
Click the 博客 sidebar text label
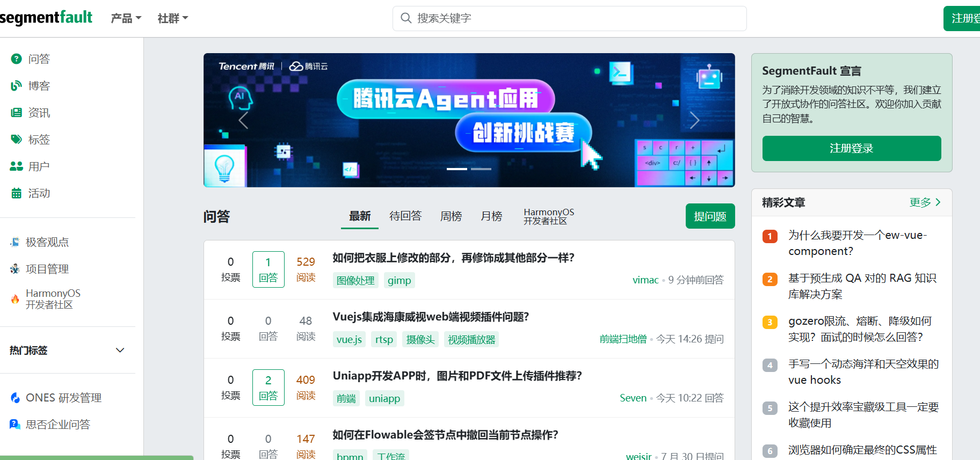[39, 85]
